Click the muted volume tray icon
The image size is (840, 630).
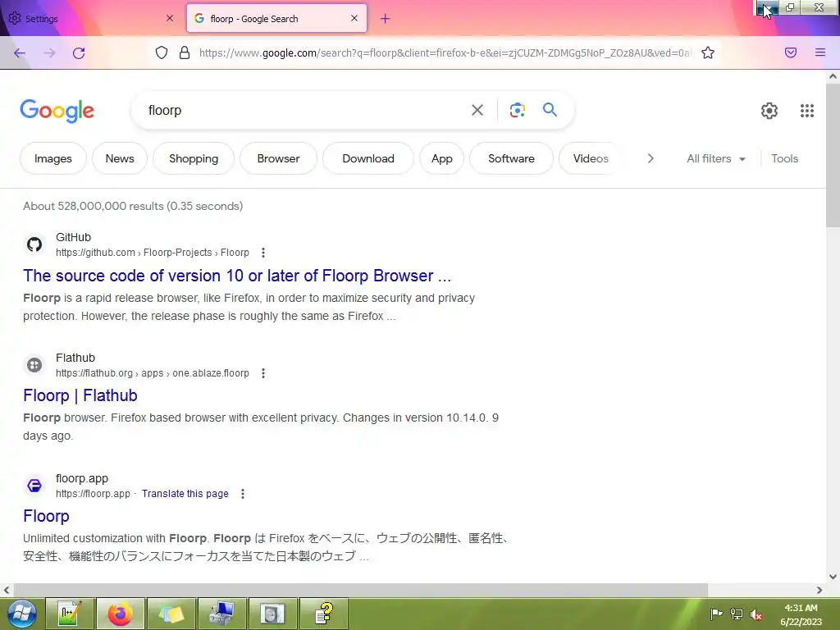click(756, 614)
